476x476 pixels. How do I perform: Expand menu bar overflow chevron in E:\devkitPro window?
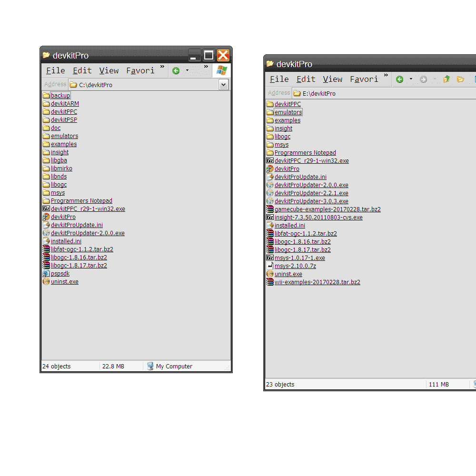(386, 75)
